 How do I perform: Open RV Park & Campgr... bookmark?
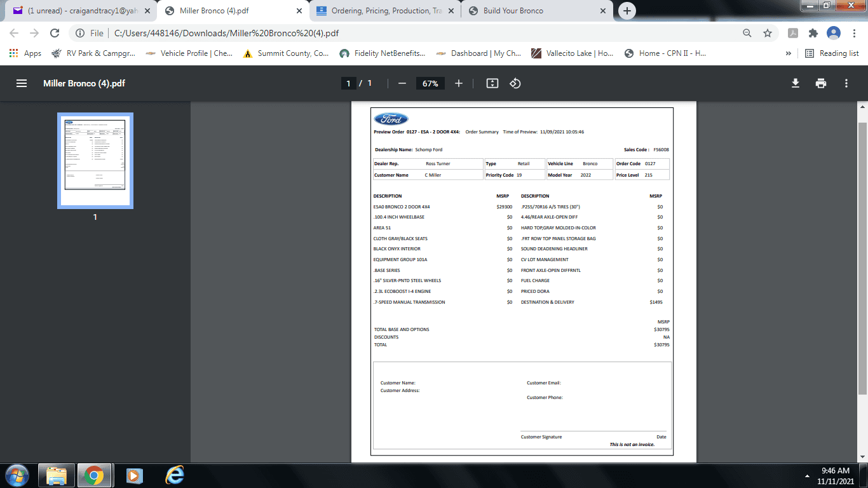pyautogui.click(x=93, y=53)
